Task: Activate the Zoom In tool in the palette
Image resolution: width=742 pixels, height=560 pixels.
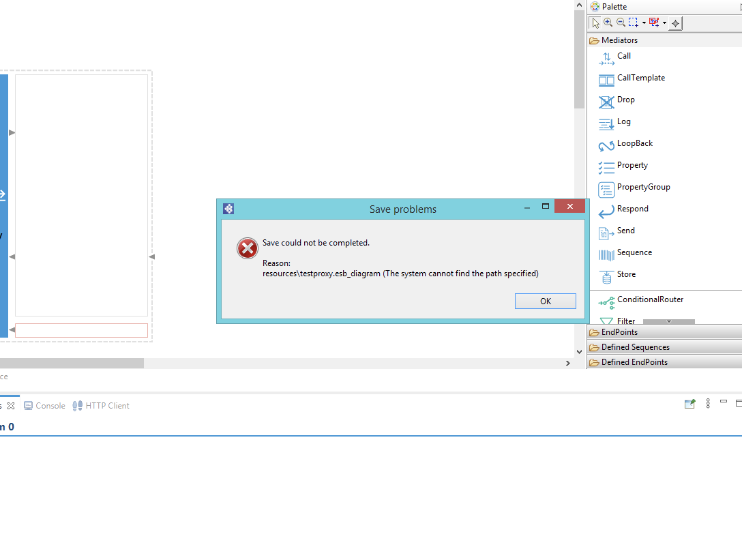Action: 608,23
